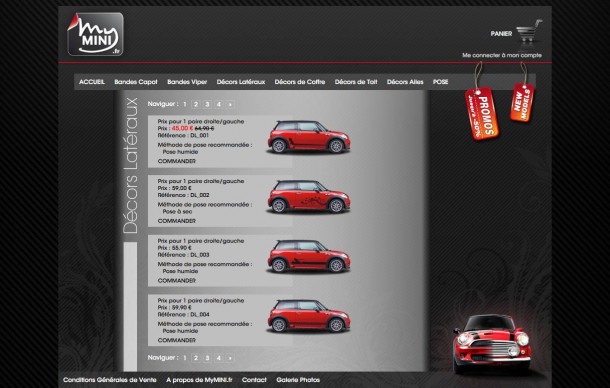
Task: Click the red 45,00 € promo price
Action: [182, 128]
